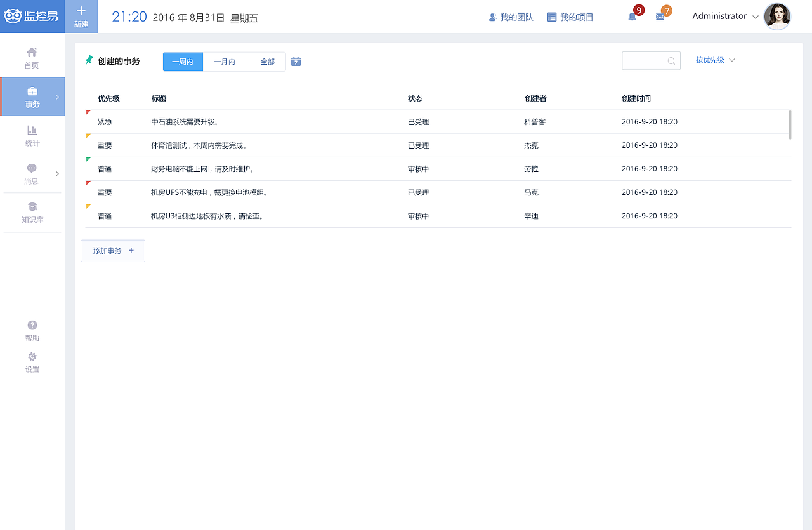Click the 创建时间 column header
The width and height of the screenshot is (812, 530).
pyautogui.click(x=636, y=98)
